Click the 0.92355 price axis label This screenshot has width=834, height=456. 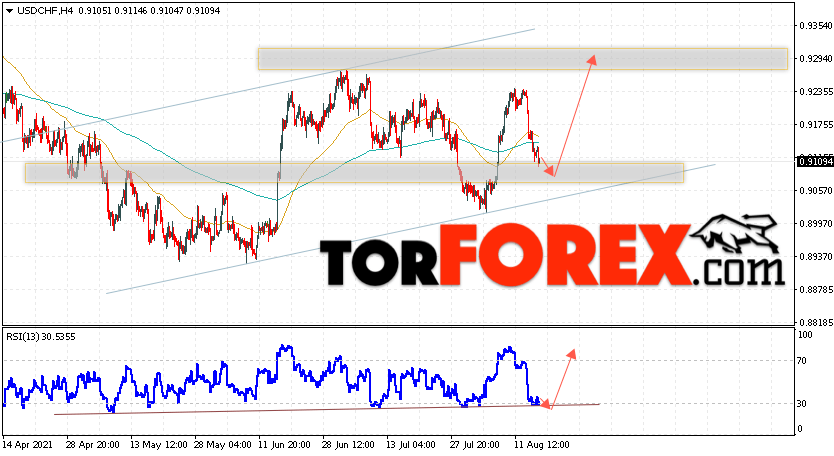tap(816, 92)
